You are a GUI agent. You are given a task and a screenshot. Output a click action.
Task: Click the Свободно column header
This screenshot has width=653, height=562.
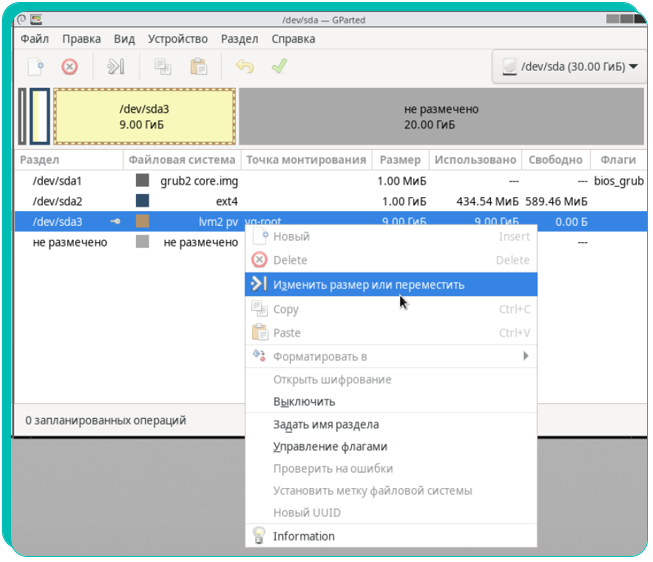point(556,160)
